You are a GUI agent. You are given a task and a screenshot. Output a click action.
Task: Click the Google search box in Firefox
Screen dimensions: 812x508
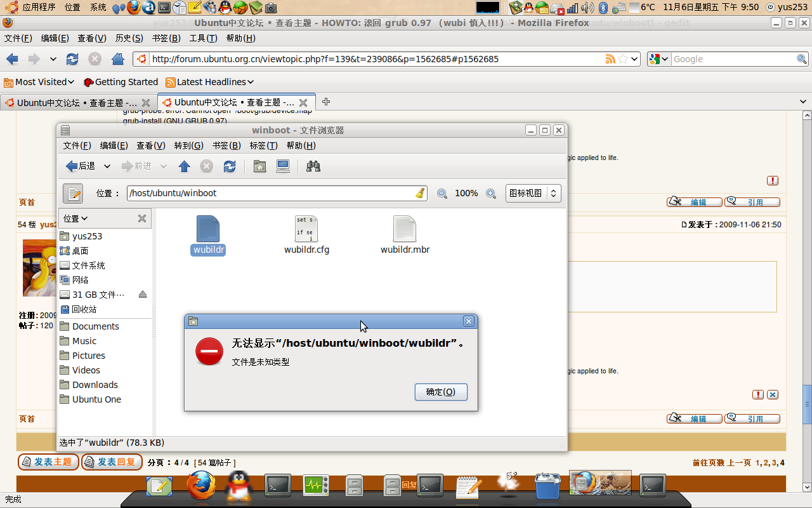tap(734, 59)
